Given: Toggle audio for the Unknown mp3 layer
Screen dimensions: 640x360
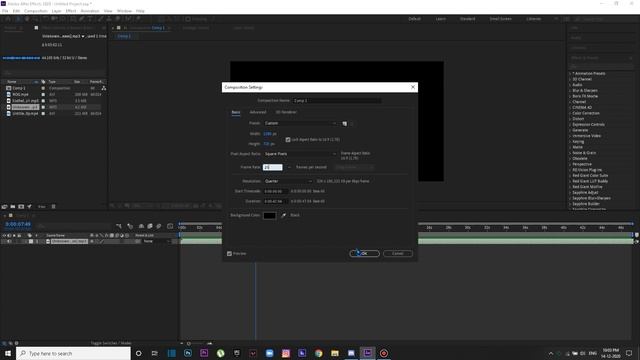Looking at the screenshot, I should [9, 241].
